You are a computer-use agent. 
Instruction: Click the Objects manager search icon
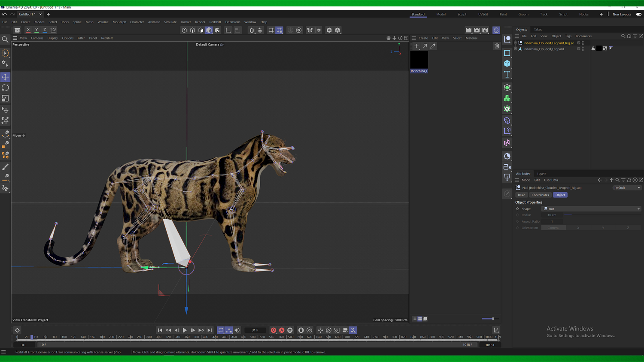(x=623, y=36)
